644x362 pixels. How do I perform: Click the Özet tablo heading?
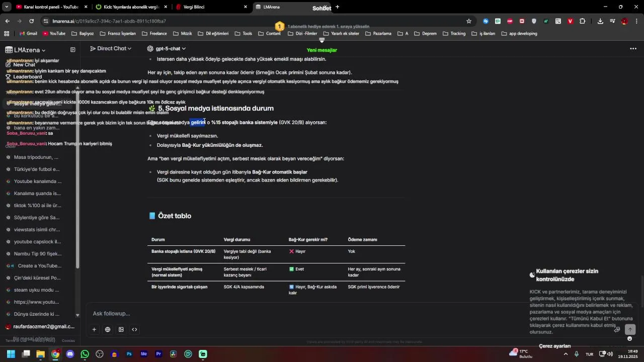click(175, 216)
